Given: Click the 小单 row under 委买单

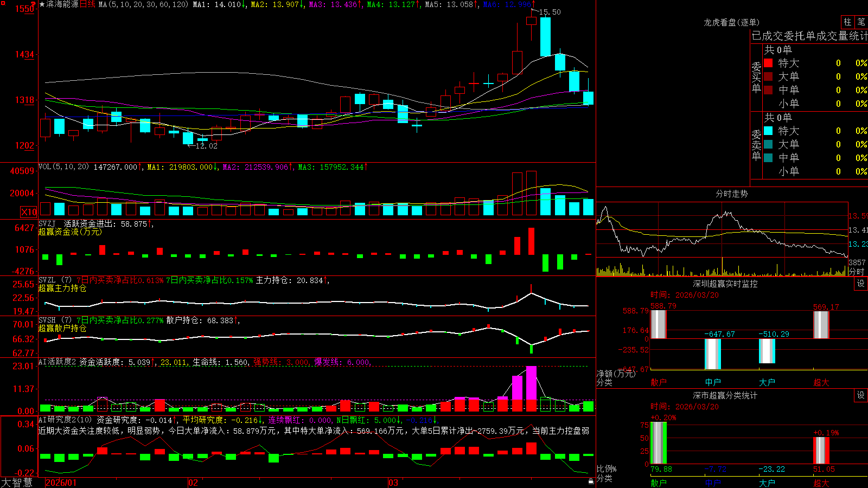Looking at the screenshot, I should (815, 104).
